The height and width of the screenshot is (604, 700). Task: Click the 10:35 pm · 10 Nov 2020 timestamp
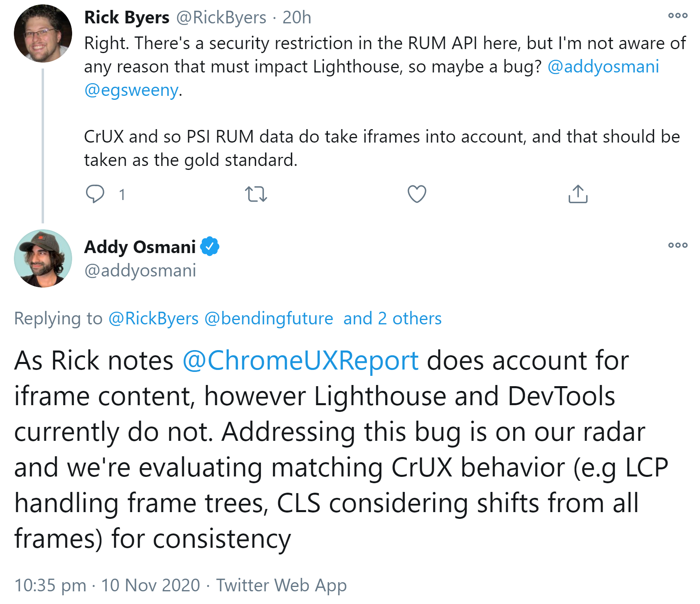(x=107, y=585)
